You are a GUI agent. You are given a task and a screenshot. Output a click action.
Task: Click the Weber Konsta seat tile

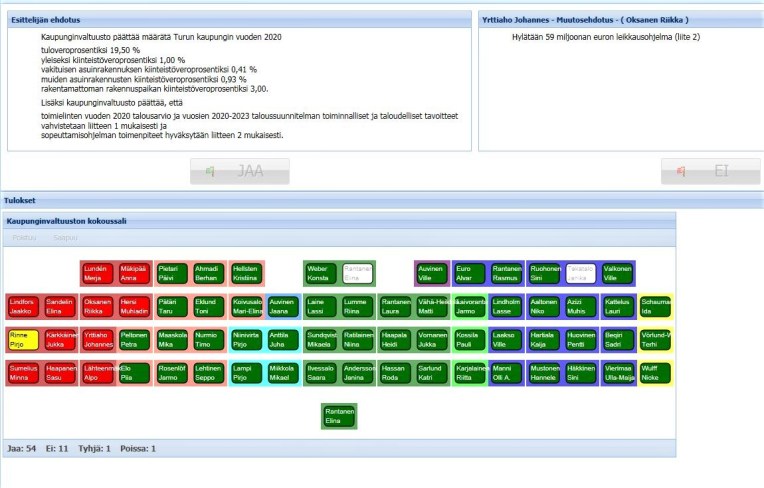coord(319,273)
